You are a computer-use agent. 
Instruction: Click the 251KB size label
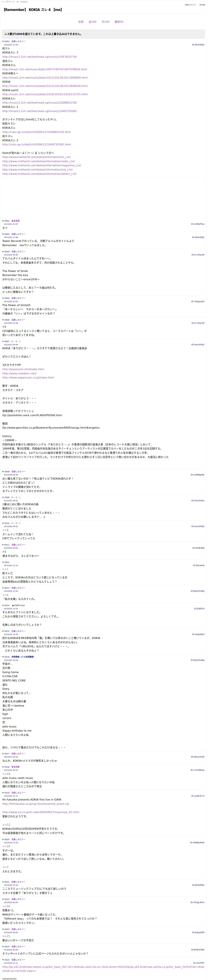[x=202, y=5]
